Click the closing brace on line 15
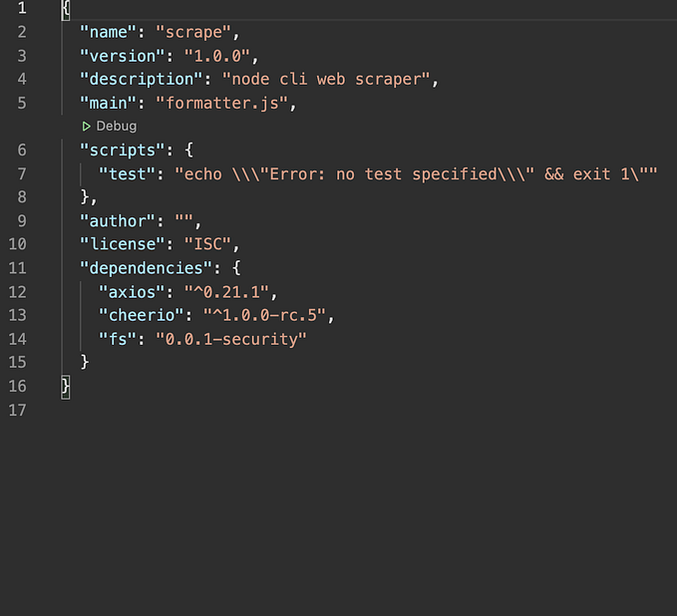 [85, 362]
